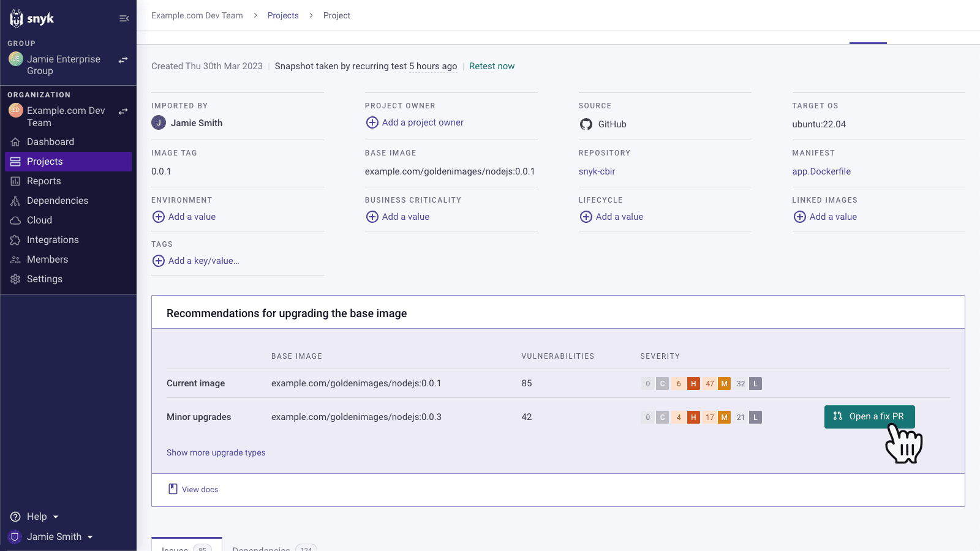
Task: Open the app.Dockerfile manifest link
Action: [x=821, y=171]
